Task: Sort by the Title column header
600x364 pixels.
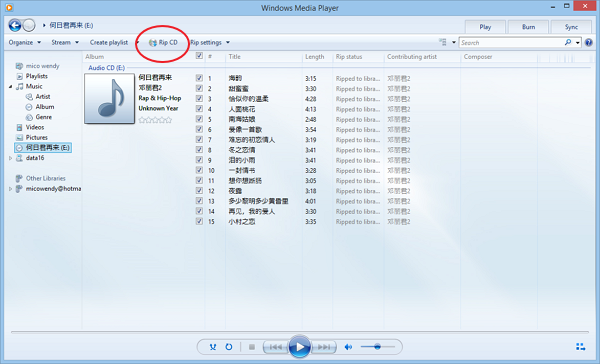Action: [235, 57]
